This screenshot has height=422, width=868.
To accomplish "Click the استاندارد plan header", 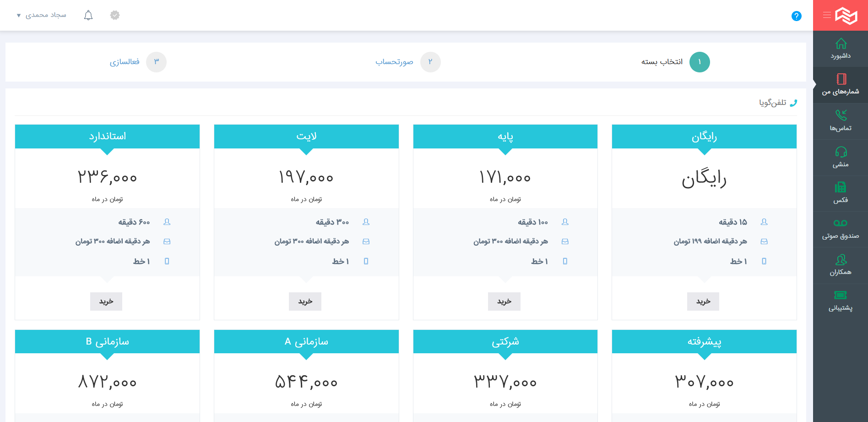I will point(107,137).
